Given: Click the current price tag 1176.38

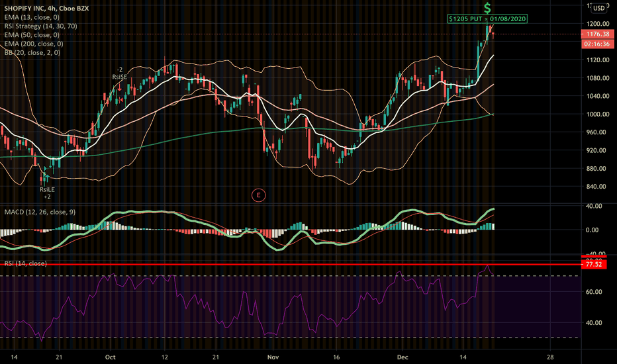Looking at the screenshot, I should (x=597, y=34).
